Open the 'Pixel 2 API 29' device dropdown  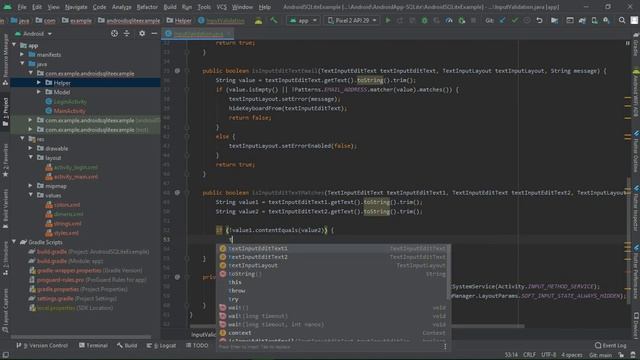coord(352,20)
